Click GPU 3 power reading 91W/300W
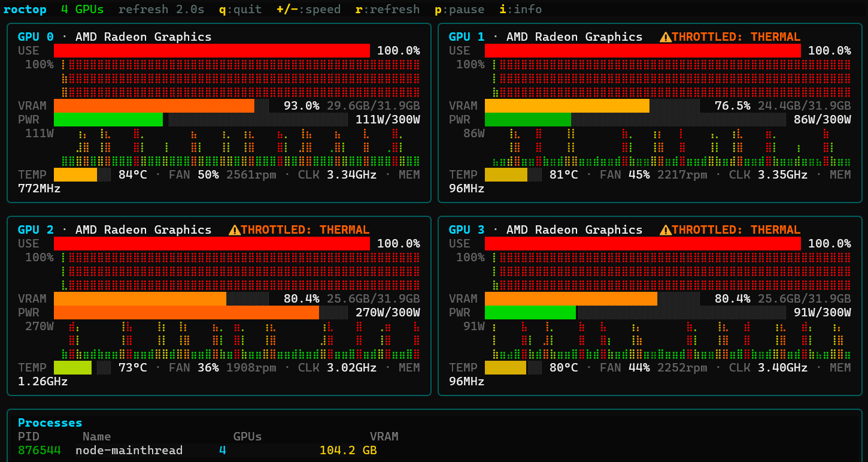Screen dimensions: 868x462 pos(822,312)
